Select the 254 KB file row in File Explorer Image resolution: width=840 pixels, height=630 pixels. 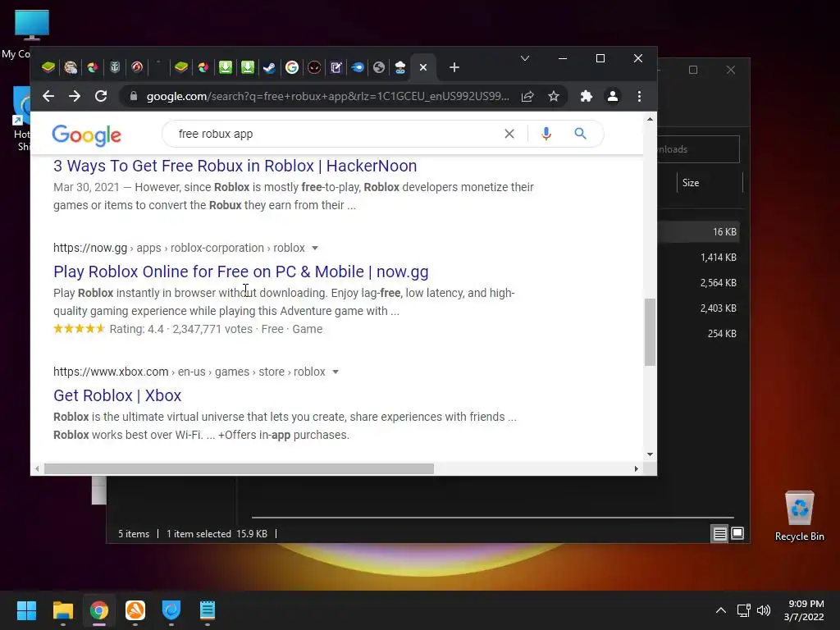pyautogui.click(x=699, y=333)
